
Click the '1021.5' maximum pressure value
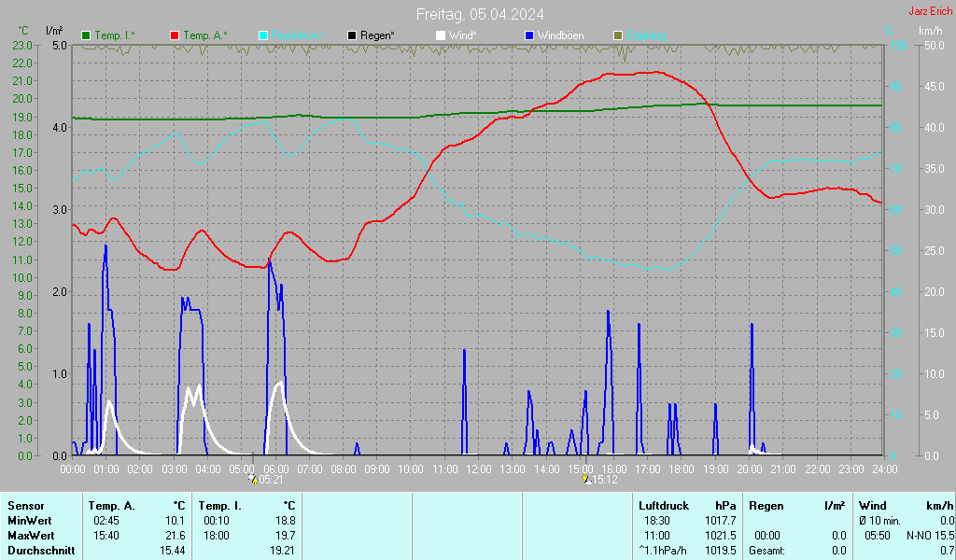tap(721, 536)
